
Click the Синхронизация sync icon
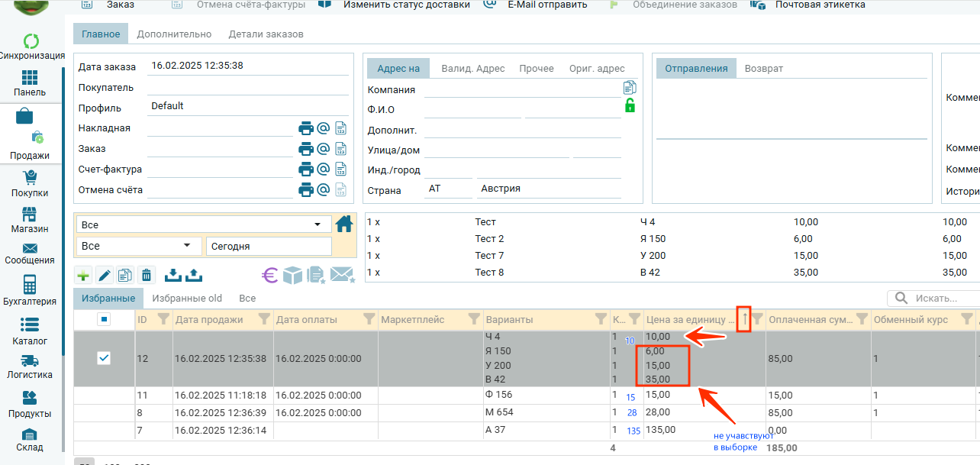31,42
